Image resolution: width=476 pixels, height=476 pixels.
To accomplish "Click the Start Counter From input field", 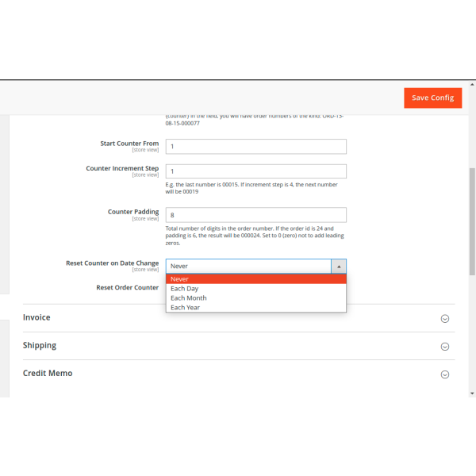I will (255, 147).
